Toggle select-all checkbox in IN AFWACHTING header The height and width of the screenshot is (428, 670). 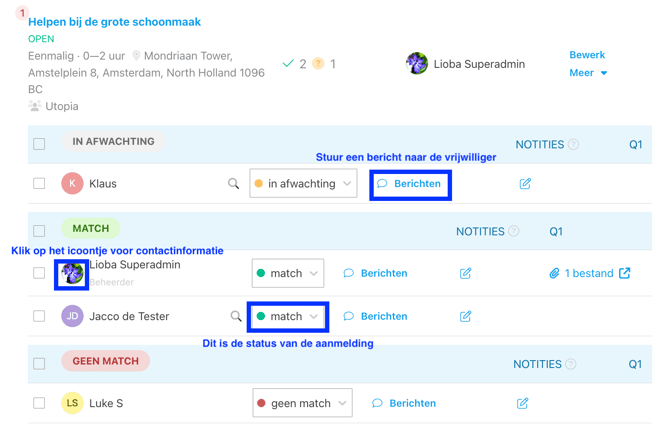click(x=39, y=144)
